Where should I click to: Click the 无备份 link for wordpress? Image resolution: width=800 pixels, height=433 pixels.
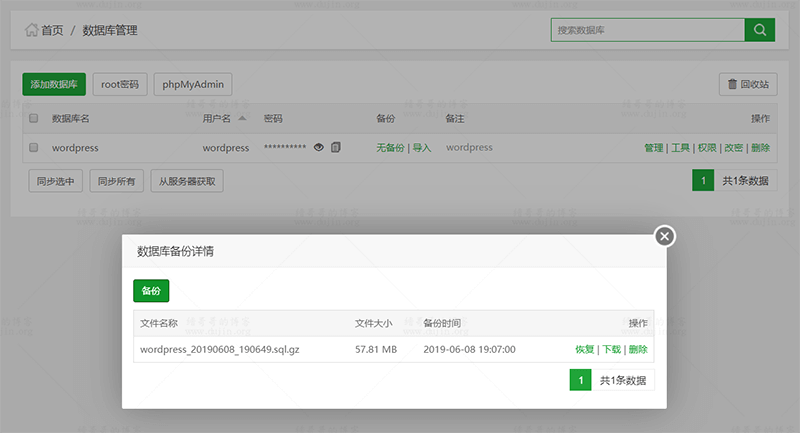[x=390, y=148]
